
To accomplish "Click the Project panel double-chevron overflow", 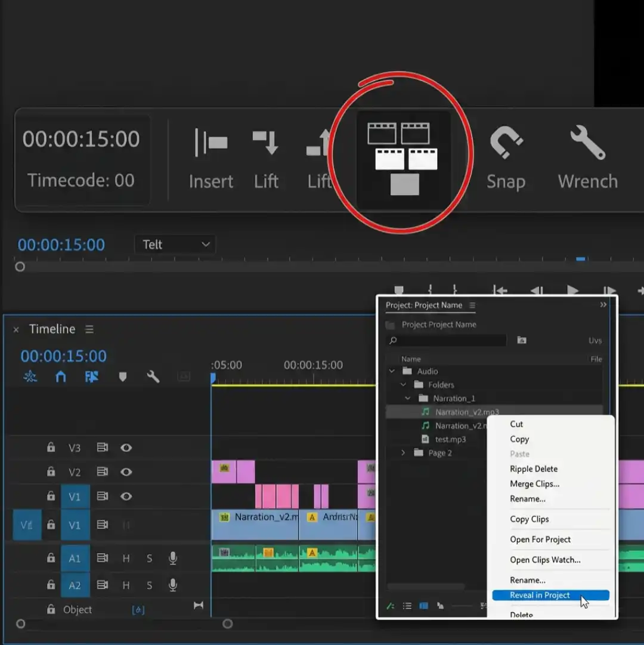I will (603, 305).
